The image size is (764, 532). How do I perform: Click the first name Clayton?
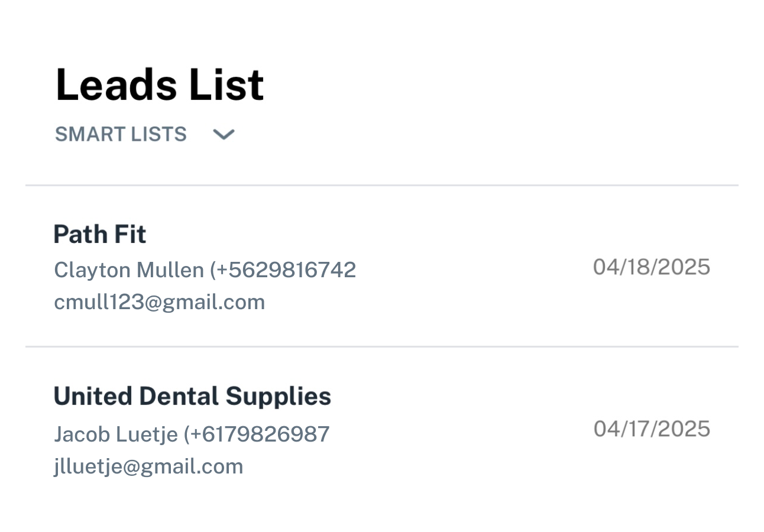(x=92, y=270)
